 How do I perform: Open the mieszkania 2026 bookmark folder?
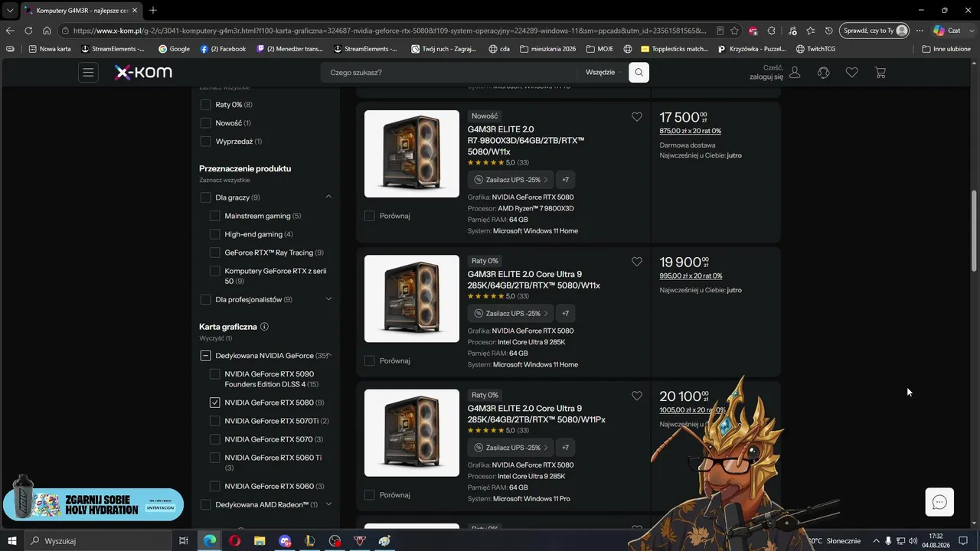(x=547, y=49)
